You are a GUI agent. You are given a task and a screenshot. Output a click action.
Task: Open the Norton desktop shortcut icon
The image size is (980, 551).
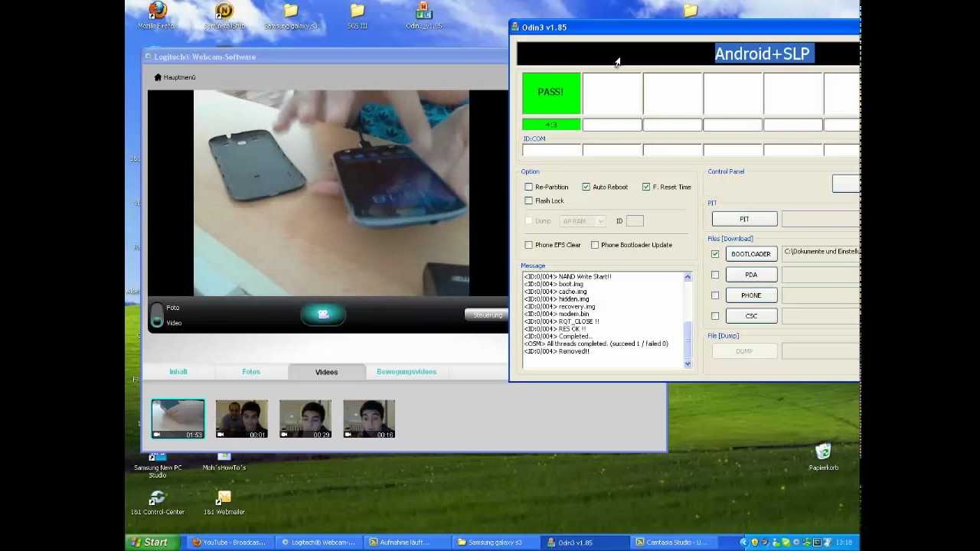pyautogui.click(x=224, y=11)
